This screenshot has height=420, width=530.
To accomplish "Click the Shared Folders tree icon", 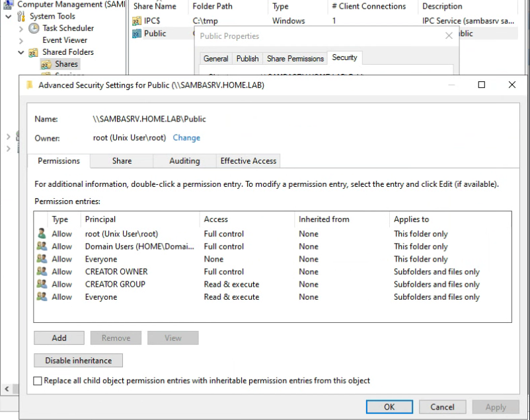I will [34, 52].
